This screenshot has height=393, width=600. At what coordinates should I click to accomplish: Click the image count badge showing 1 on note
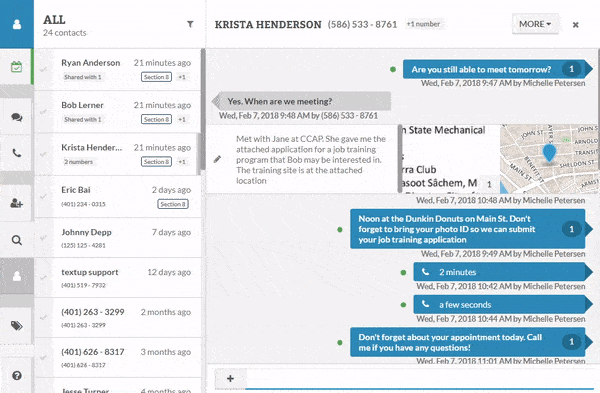click(489, 184)
